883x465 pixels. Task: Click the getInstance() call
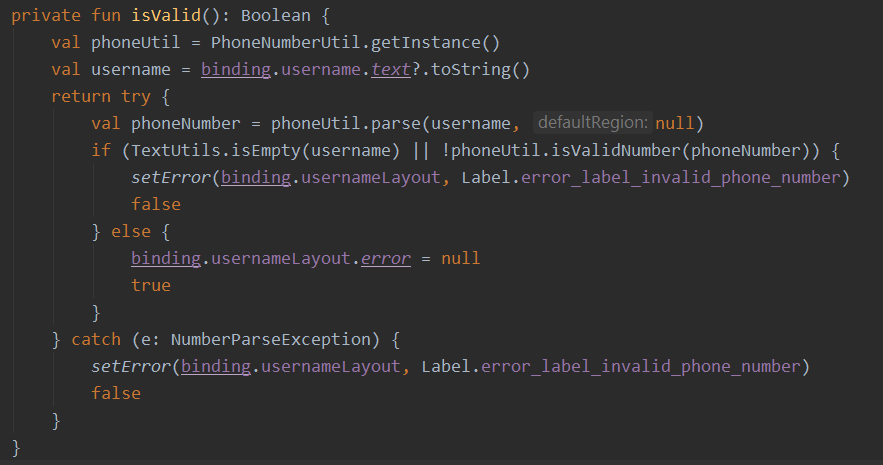[x=435, y=42]
